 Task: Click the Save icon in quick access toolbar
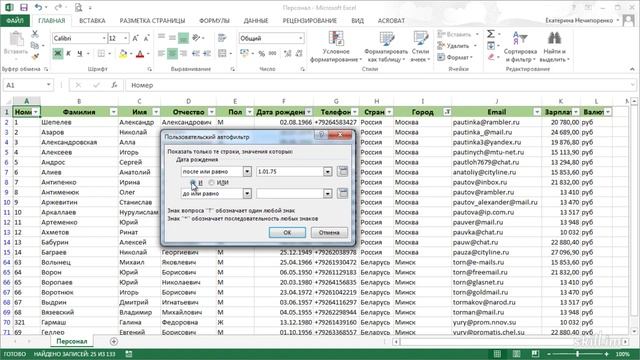24,7
